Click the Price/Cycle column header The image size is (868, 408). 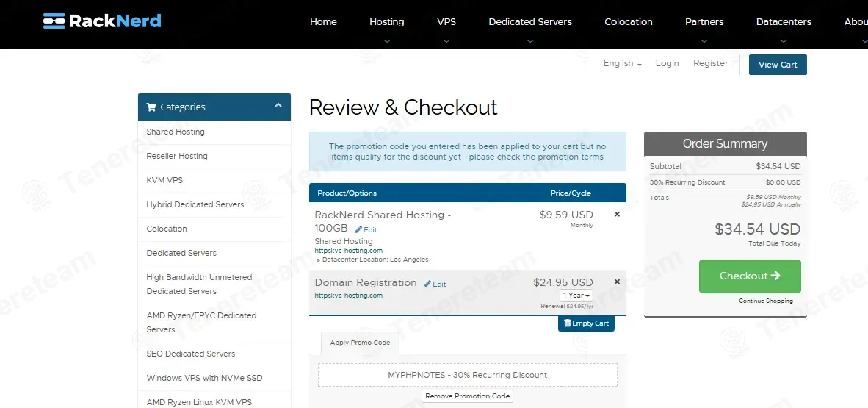click(571, 193)
